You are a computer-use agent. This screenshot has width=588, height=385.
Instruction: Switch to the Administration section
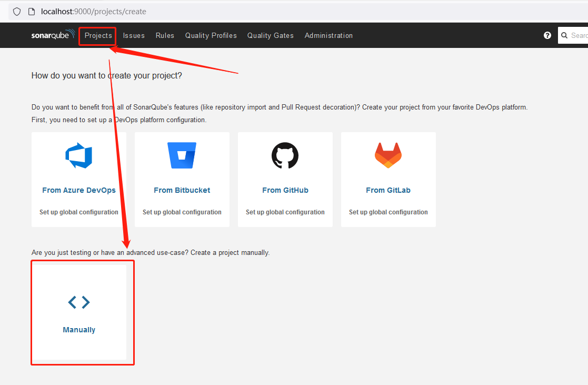[x=328, y=36]
